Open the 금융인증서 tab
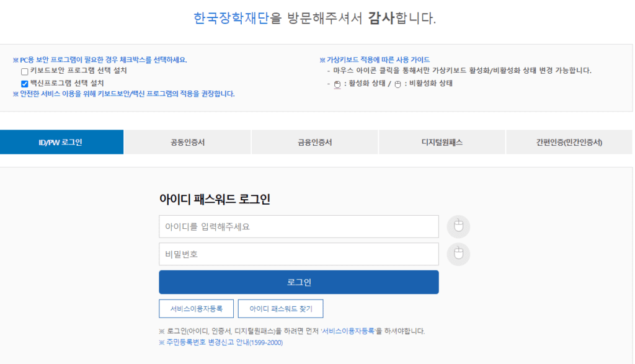Viewport: 635px width, 364px height. pos(314,142)
